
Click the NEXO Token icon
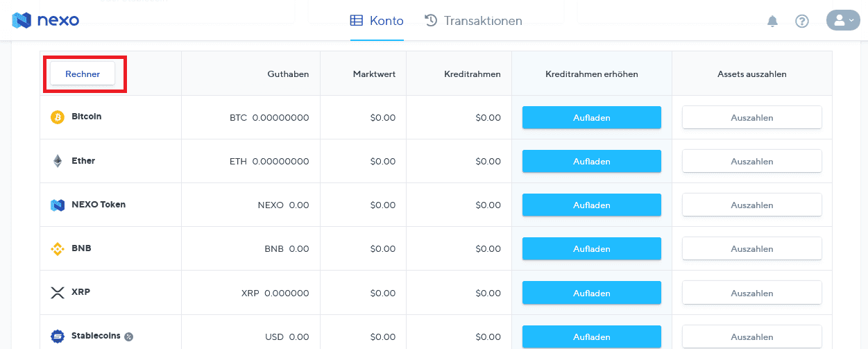point(58,205)
